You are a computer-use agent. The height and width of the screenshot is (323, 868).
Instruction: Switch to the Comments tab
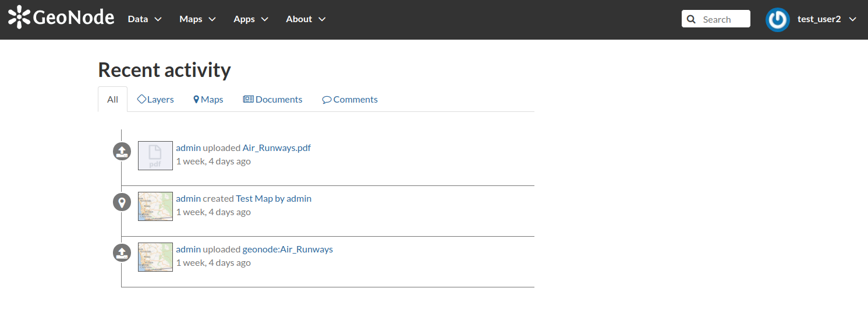point(350,99)
